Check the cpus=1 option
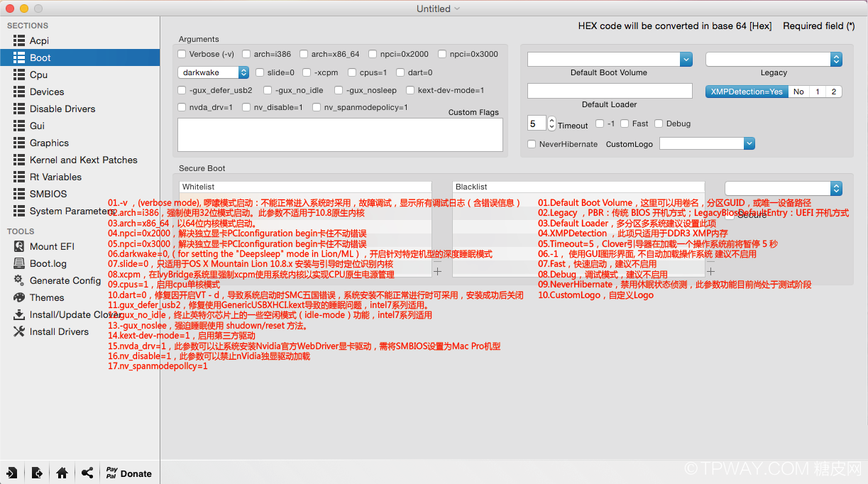Screen dimensions: 868x484 click(x=352, y=72)
